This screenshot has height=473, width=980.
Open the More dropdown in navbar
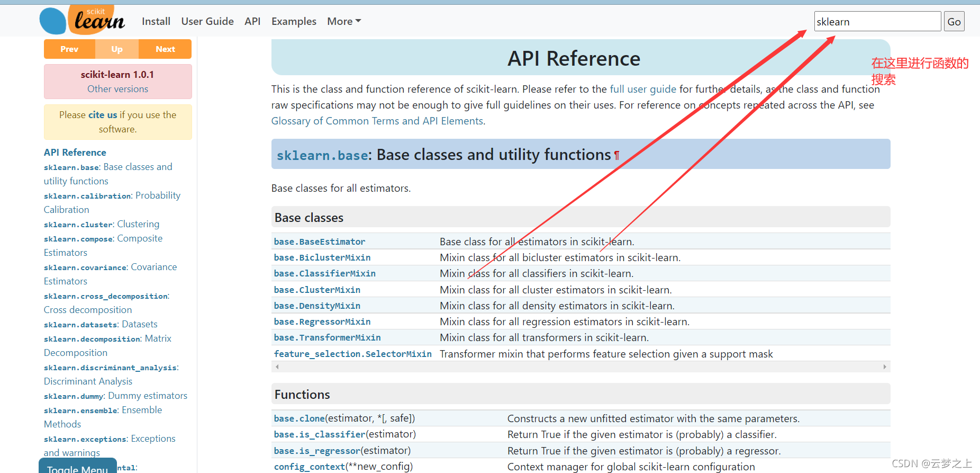(344, 21)
